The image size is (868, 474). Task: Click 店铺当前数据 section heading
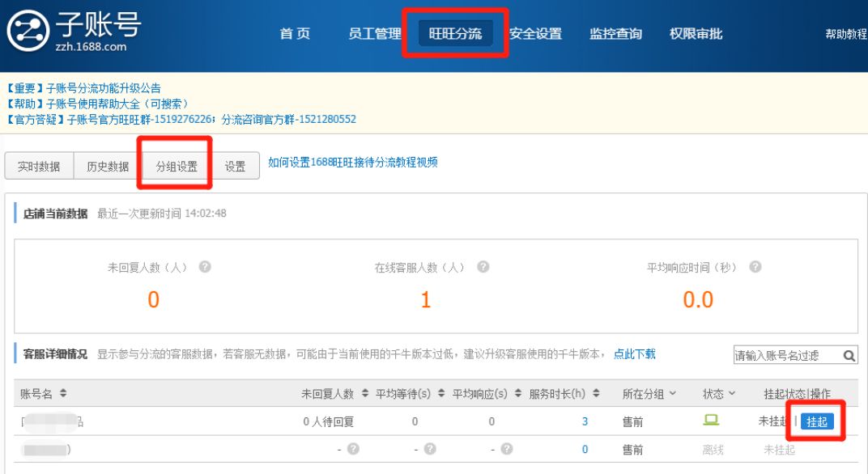tap(55, 214)
